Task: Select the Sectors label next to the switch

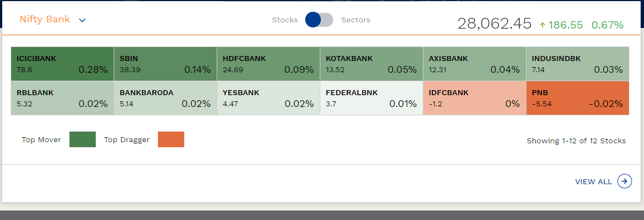Action: pos(356,20)
